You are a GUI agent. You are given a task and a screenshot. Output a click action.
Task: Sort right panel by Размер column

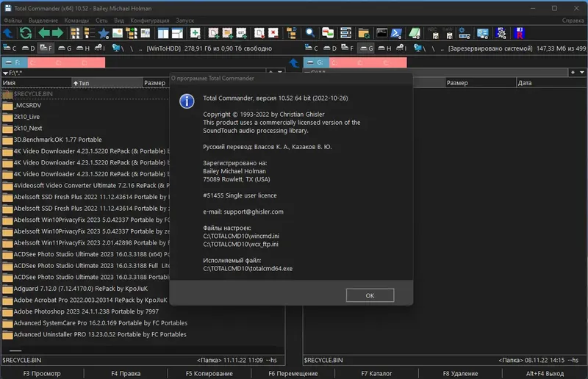(481, 83)
